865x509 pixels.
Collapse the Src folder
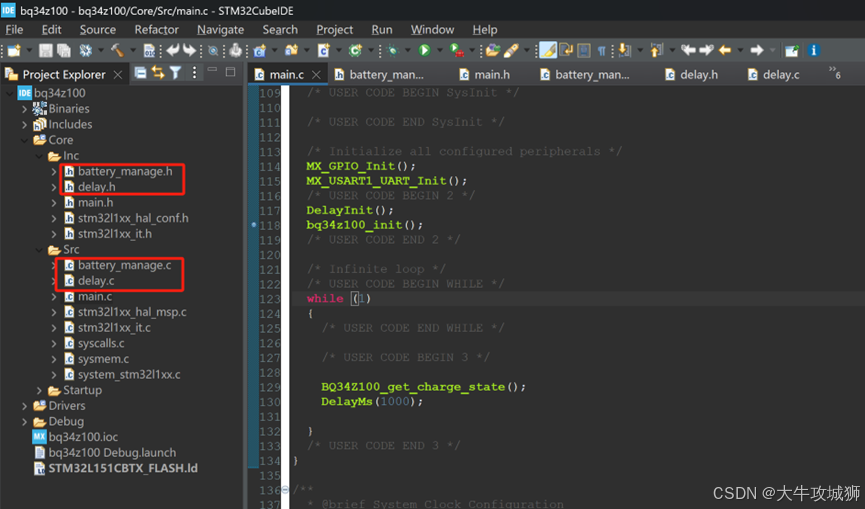(39, 250)
